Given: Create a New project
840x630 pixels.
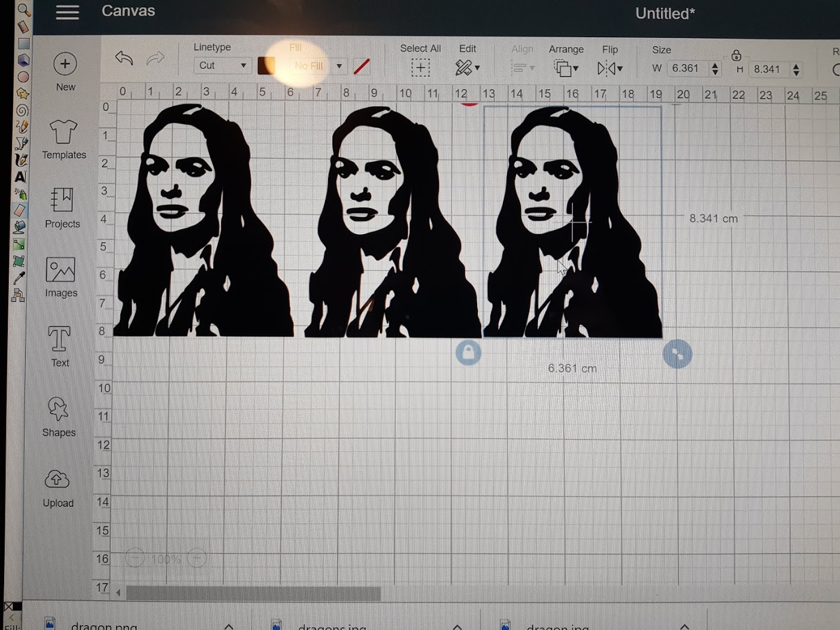Looking at the screenshot, I should (65, 72).
